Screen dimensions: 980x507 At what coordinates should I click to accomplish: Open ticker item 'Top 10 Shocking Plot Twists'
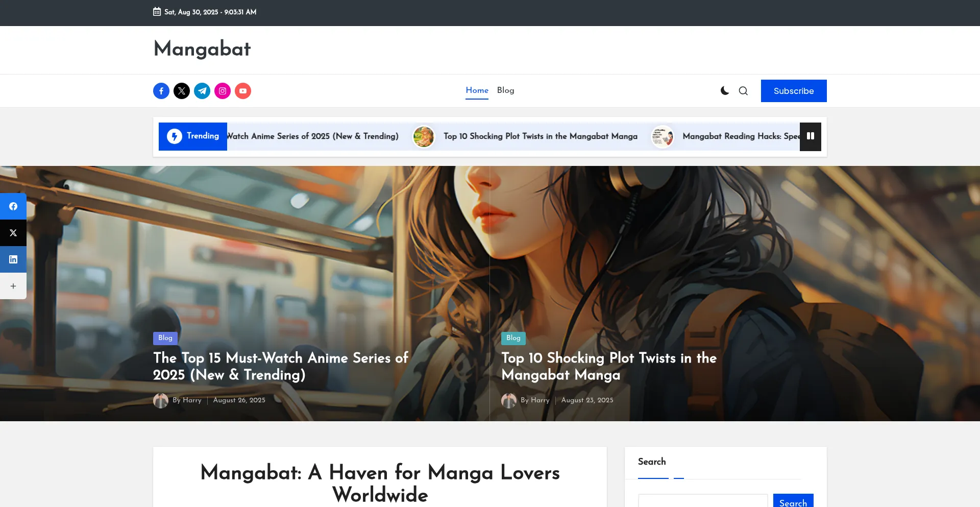click(541, 136)
